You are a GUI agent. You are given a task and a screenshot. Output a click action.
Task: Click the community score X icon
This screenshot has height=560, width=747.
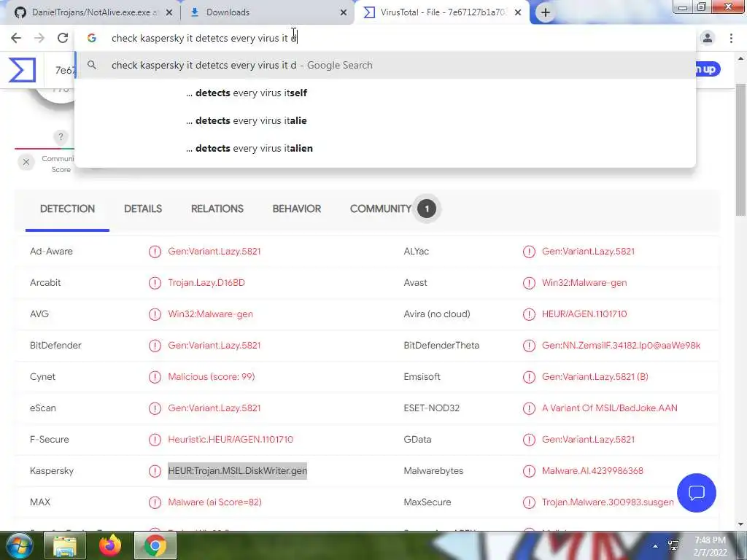(26, 162)
